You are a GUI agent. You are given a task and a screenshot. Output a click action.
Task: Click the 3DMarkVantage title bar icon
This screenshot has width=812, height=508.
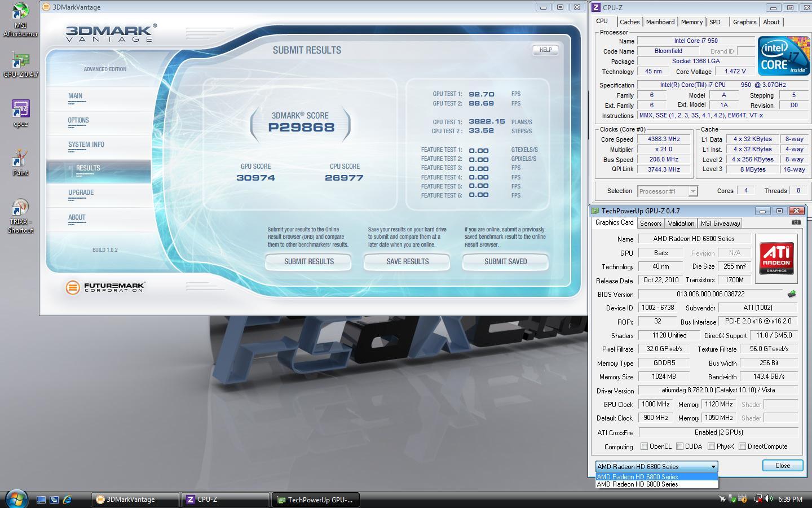(46, 7)
